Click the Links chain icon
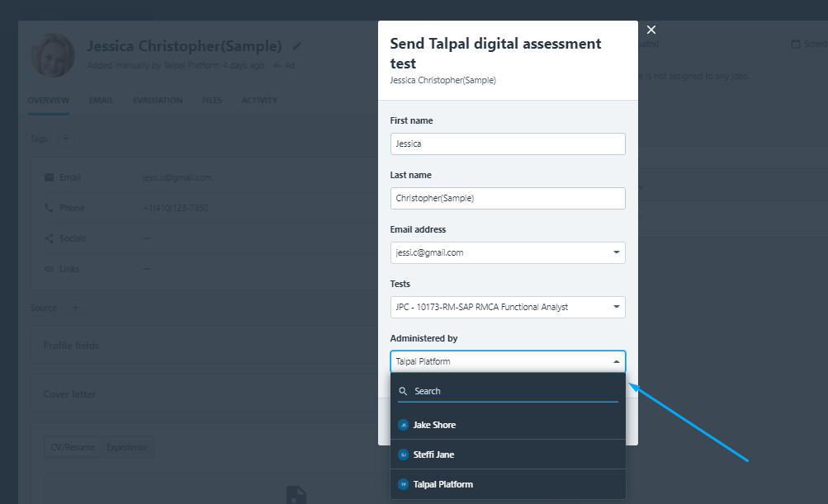This screenshot has height=504, width=828. (49, 269)
